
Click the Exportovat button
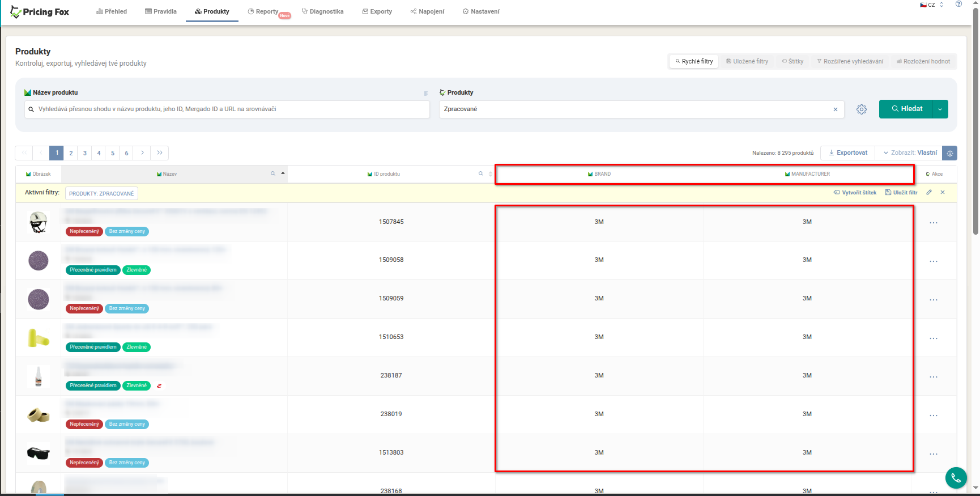click(847, 153)
